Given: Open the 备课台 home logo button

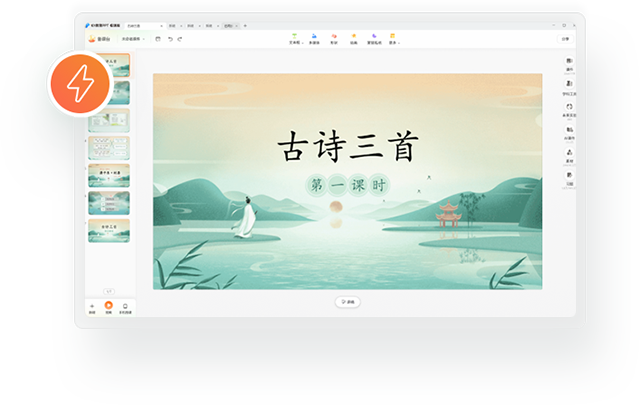Looking at the screenshot, I should pos(99,39).
